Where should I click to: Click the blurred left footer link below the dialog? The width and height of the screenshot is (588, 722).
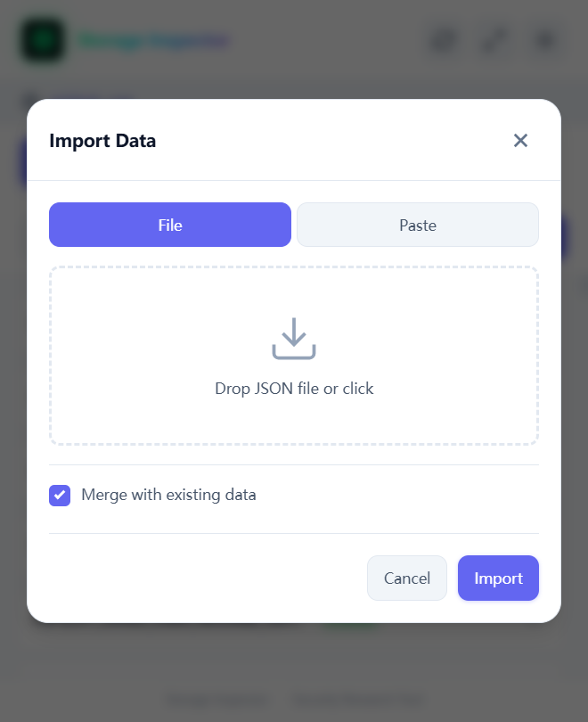tap(218, 700)
